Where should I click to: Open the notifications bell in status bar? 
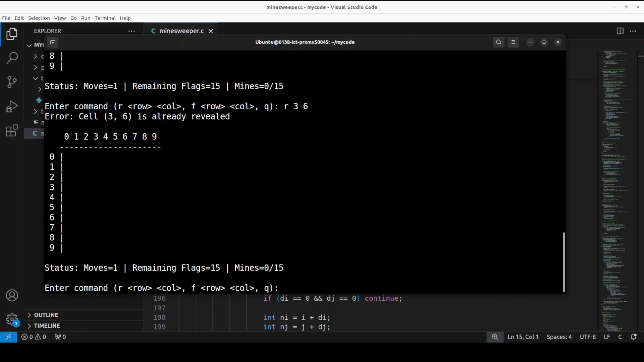[633, 337]
